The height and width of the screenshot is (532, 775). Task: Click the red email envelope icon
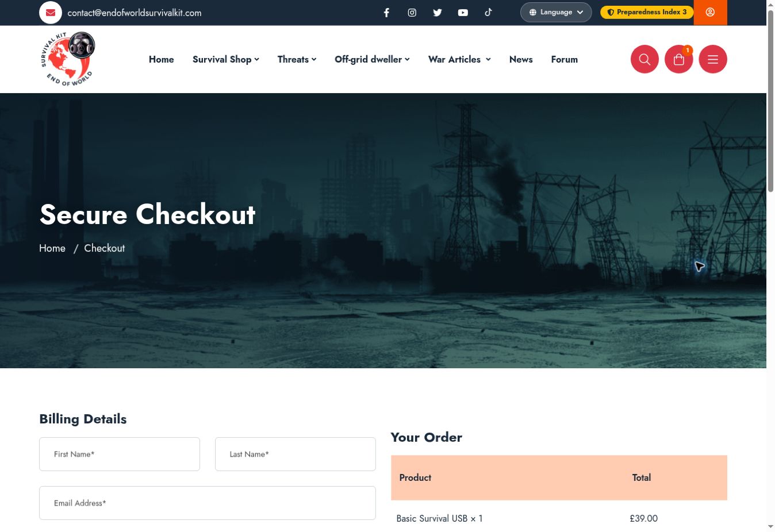coord(51,13)
